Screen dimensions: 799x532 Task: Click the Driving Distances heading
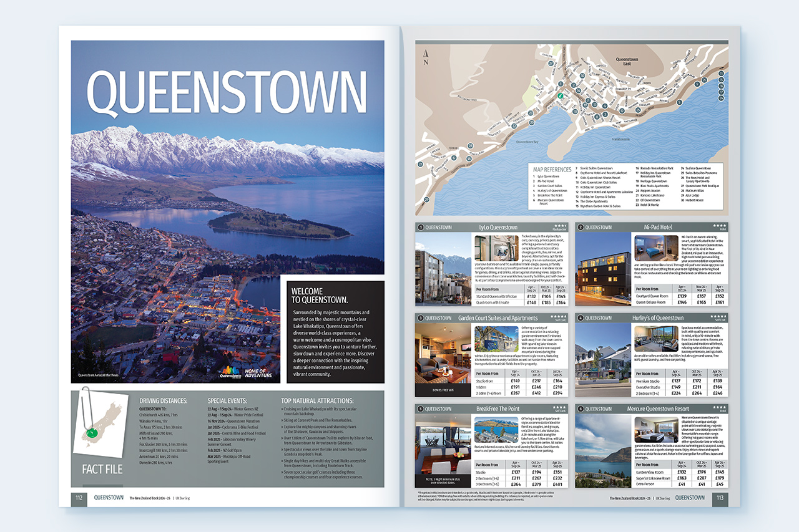(x=163, y=400)
